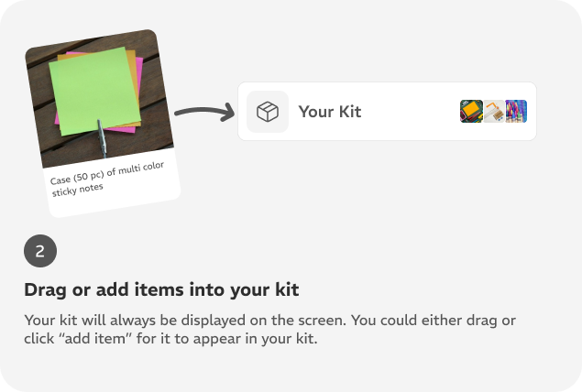Click the package box icon
The image size is (582, 392).
click(268, 112)
